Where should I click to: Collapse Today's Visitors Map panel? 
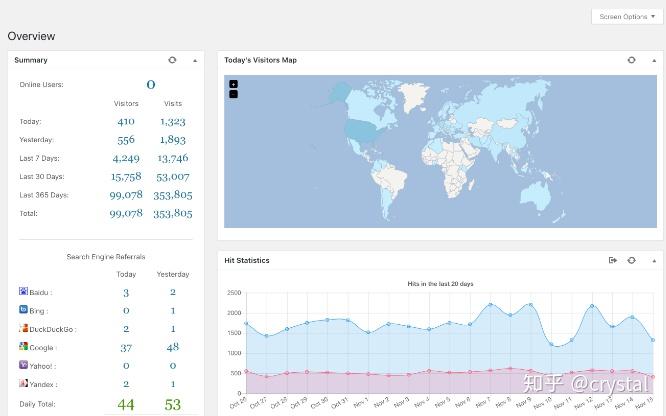(x=653, y=61)
